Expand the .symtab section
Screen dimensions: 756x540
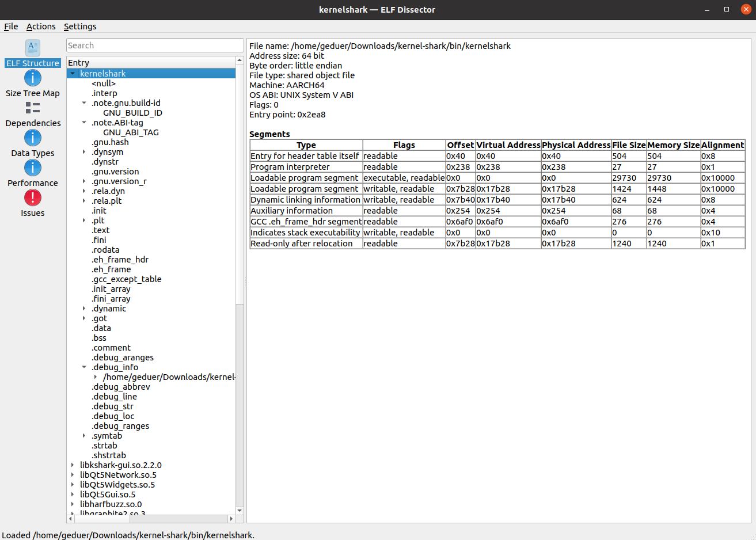click(84, 436)
